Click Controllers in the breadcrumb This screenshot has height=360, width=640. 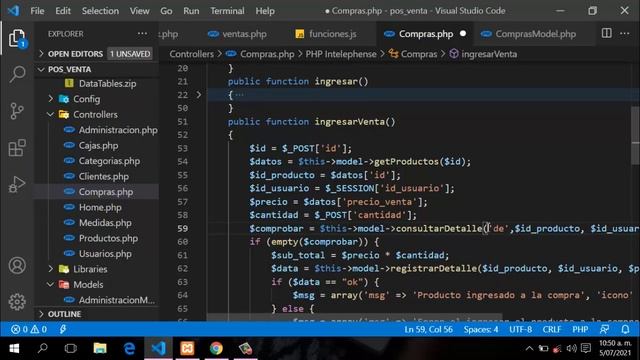coord(191,54)
